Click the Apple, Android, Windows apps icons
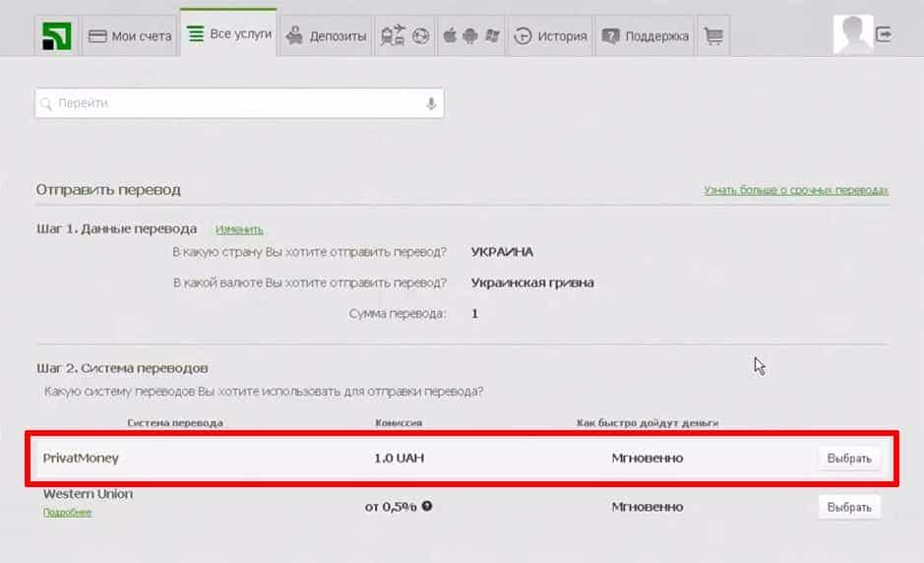Screen dimensions: 924x563 470,36
